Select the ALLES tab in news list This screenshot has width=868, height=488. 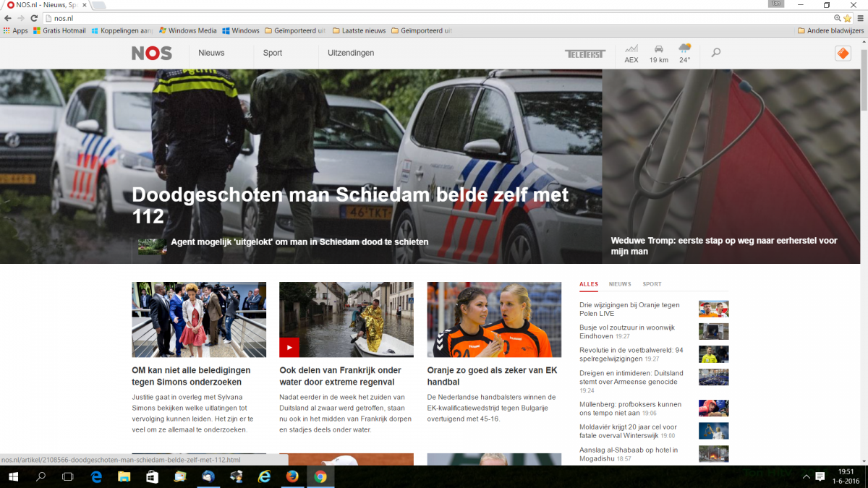coord(589,284)
